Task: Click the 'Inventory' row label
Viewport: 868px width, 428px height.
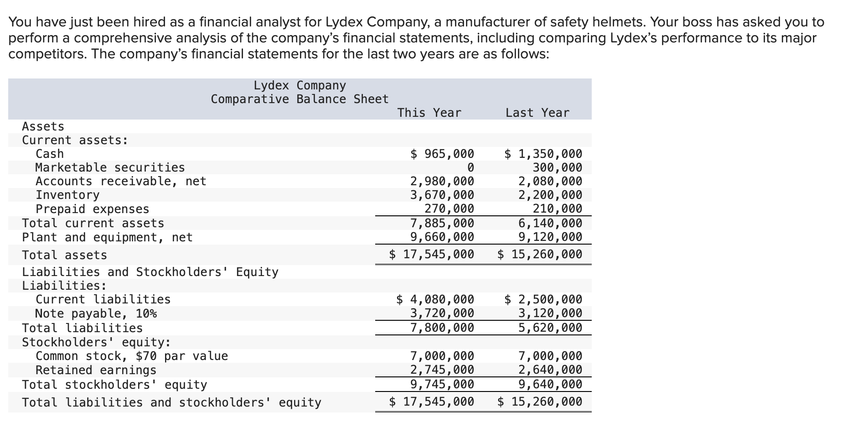Action: coord(67,195)
